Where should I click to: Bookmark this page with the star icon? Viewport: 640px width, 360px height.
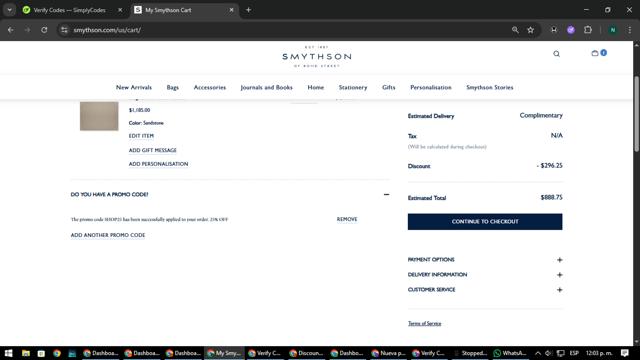pyautogui.click(x=530, y=30)
